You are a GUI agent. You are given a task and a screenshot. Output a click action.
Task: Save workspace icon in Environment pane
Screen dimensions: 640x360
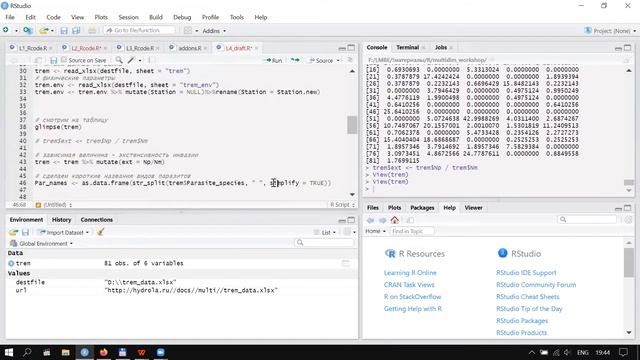pyautogui.click(x=25, y=232)
